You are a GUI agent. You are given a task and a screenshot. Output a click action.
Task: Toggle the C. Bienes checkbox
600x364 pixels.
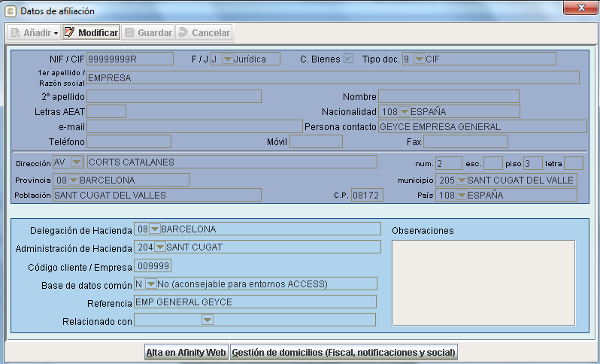pos(348,59)
